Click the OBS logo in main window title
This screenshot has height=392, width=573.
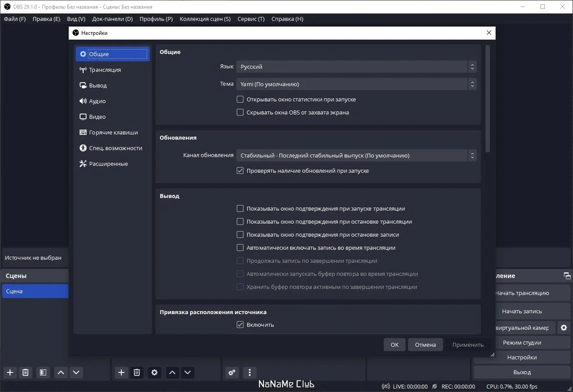(7, 7)
